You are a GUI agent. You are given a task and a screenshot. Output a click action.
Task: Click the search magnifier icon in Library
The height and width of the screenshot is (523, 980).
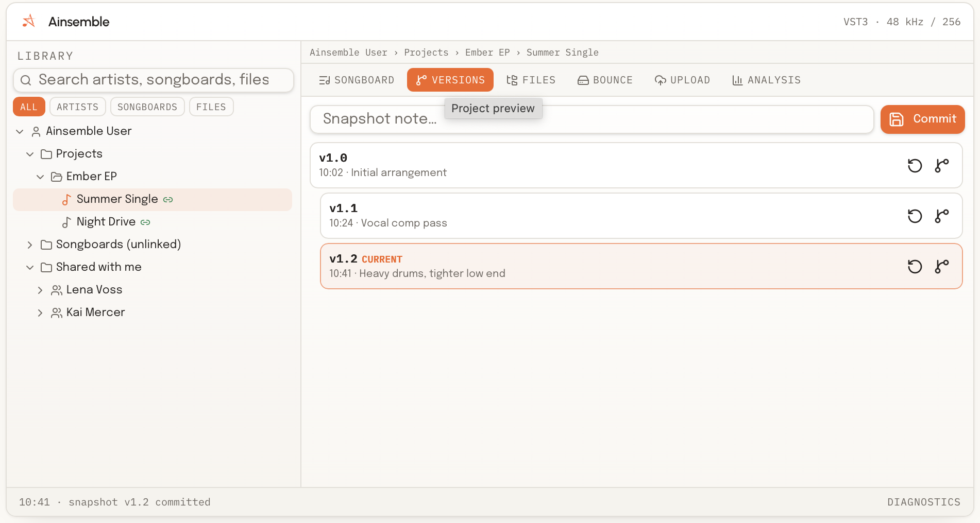(x=26, y=80)
